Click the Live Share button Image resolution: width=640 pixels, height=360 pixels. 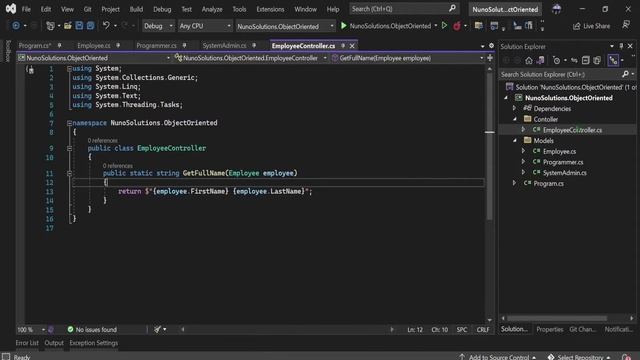(591, 26)
